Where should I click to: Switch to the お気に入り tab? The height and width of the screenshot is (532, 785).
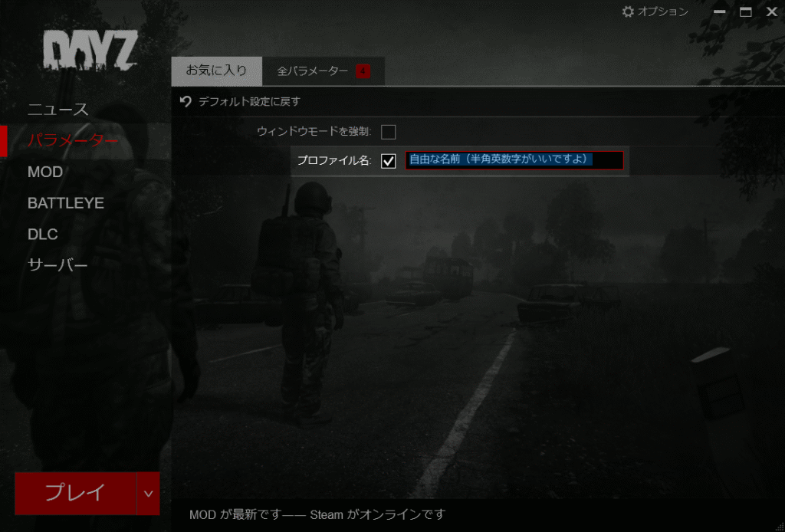pos(217,71)
